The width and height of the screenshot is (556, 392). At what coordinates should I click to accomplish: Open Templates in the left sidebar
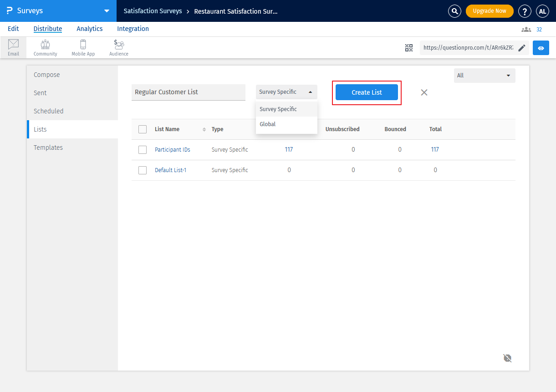48,148
